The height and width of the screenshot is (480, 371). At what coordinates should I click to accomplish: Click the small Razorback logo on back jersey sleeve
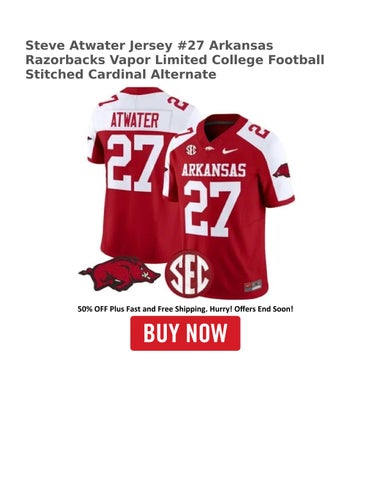pyautogui.click(x=90, y=139)
